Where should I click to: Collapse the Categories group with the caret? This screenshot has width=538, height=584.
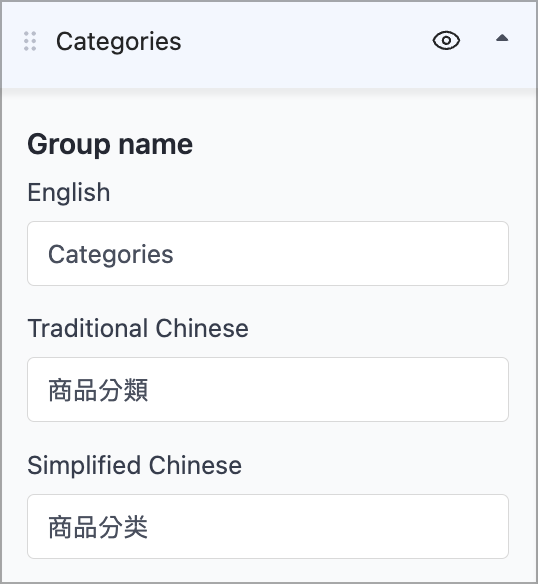tap(502, 38)
